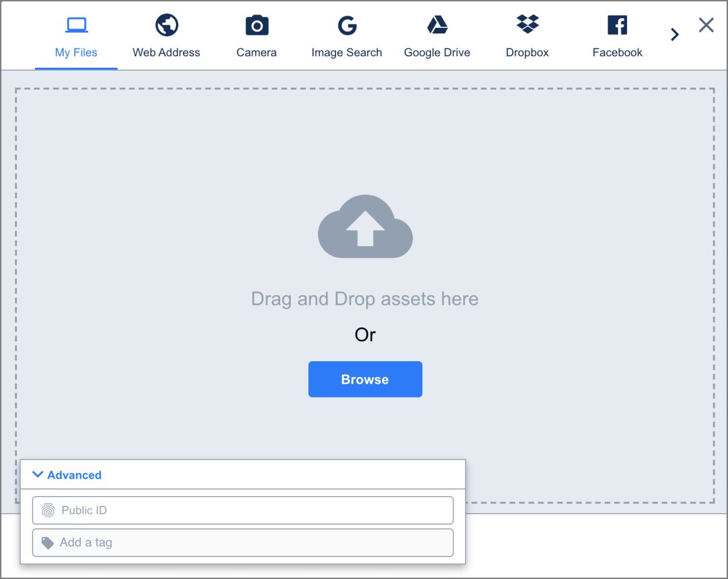
Task: Close the upload widget with X
Action: 706,25
